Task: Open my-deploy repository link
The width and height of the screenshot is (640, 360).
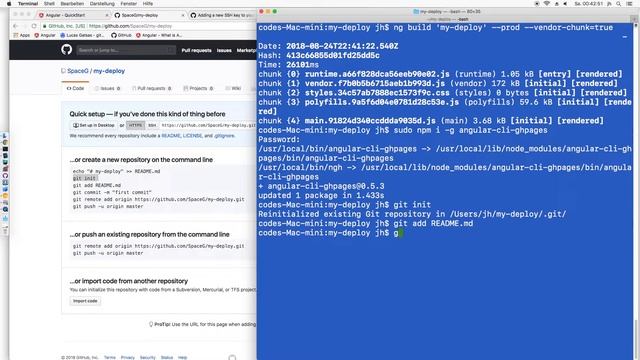Action: pos(109,71)
